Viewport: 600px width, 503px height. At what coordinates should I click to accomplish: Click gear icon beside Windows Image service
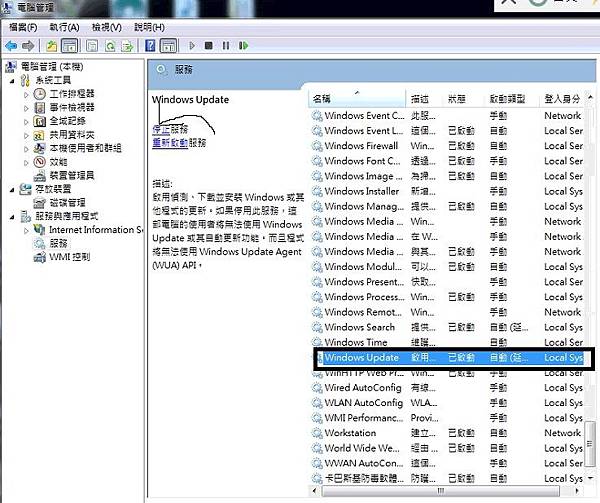(317, 176)
